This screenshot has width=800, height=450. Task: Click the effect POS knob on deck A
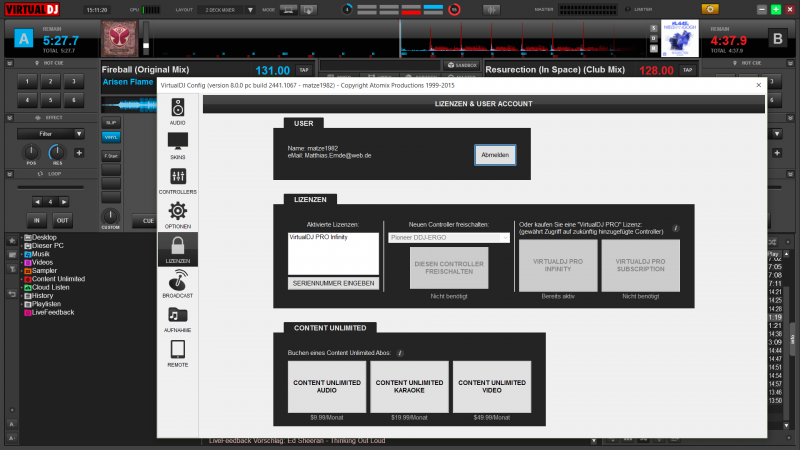(31, 152)
